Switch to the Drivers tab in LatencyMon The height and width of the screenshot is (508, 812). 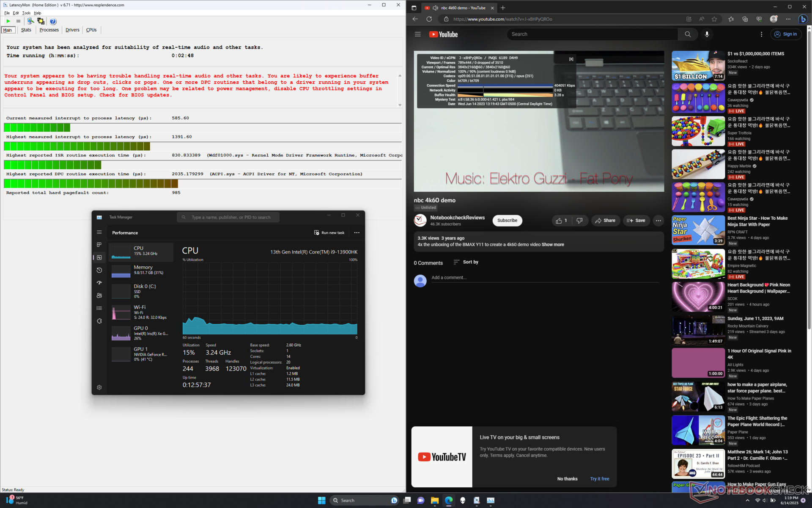(x=72, y=30)
